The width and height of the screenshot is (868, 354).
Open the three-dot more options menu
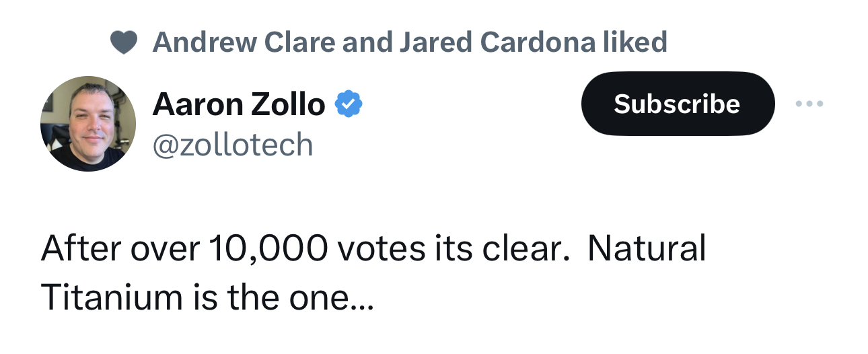[x=809, y=104]
